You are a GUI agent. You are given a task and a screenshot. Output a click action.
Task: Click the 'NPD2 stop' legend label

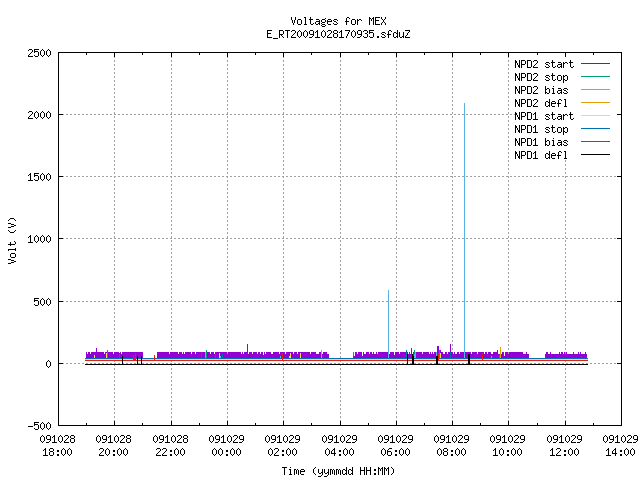tap(541, 77)
